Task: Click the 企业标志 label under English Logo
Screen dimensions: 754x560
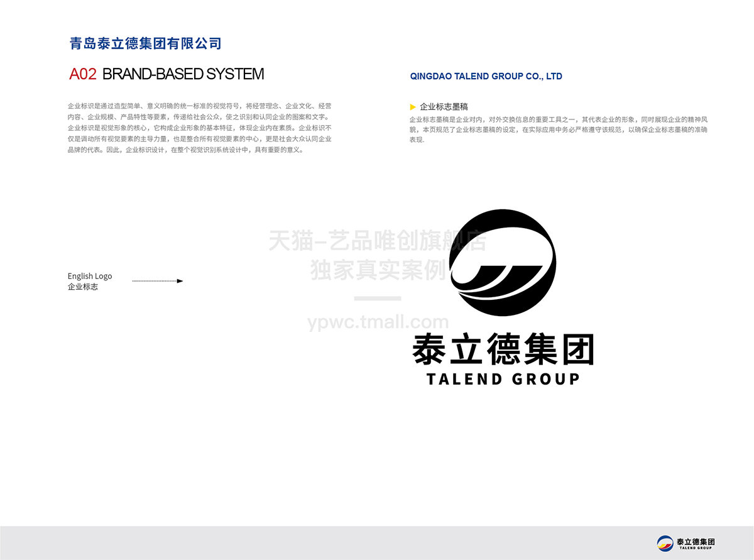Action: [83, 287]
